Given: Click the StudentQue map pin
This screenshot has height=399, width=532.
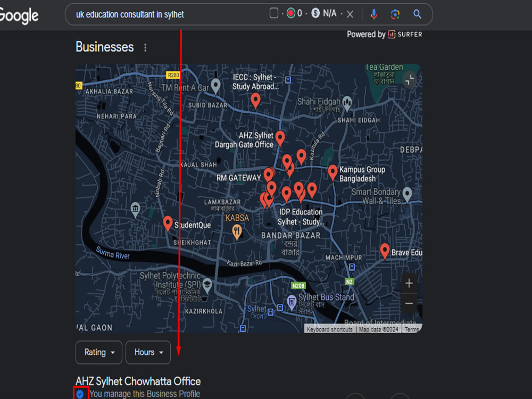Looking at the screenshot, I should point(168,223).
